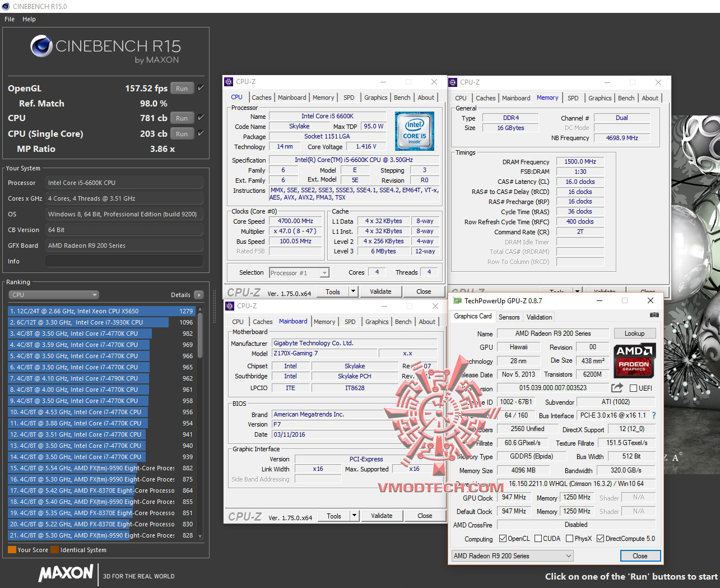This screenshot has height=588, width=720.
Task: Click Close in the CPU-Z Processor window
Action: coord(424,291)
